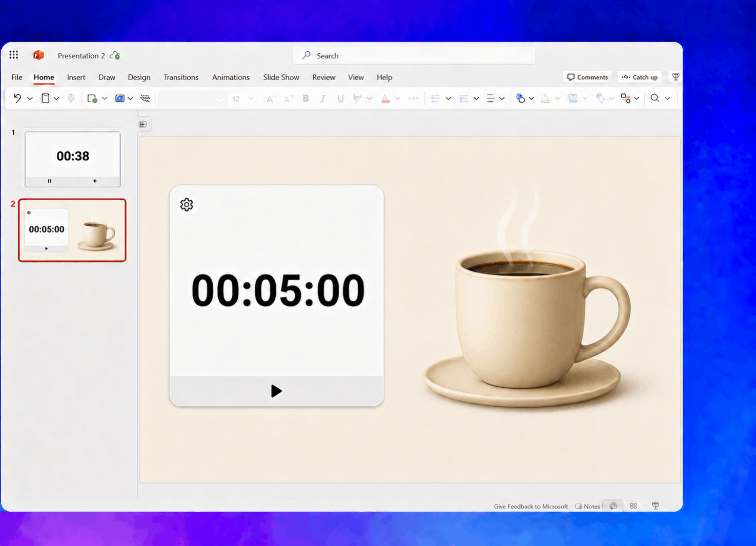Click the paragraph alignment icon
The height and width of the screenshot is (546, 756).
[491, 98]
